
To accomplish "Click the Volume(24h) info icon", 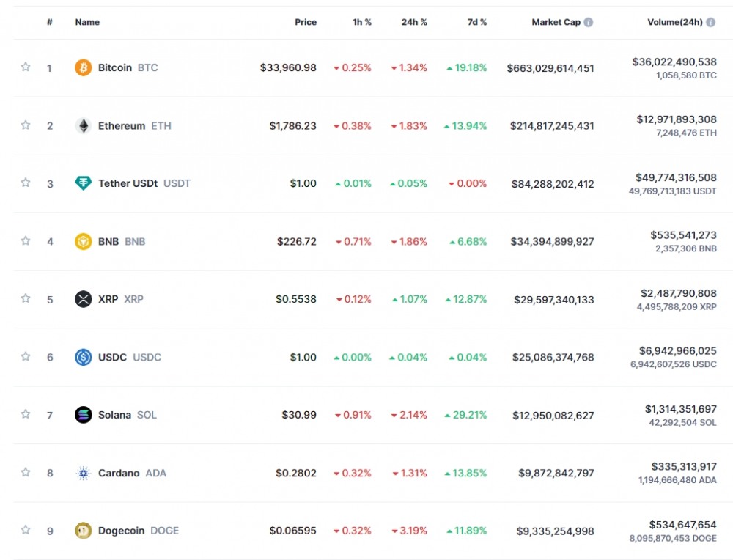I will [711, 22].
